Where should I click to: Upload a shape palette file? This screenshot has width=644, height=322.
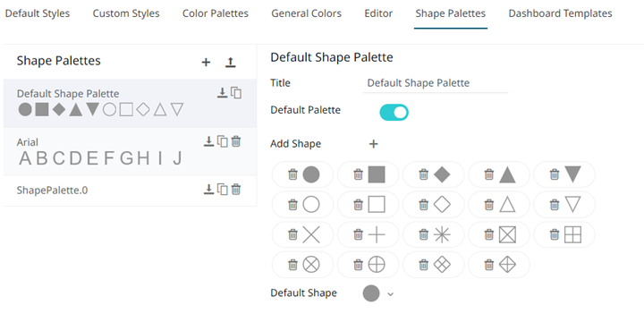click(x=231, y=62)
